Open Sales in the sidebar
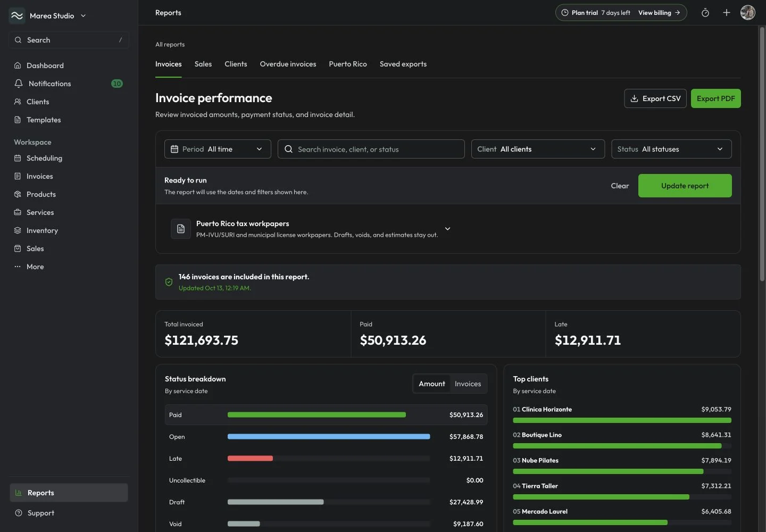The height and width of the screenshot is (532, 766). [69, 248]
